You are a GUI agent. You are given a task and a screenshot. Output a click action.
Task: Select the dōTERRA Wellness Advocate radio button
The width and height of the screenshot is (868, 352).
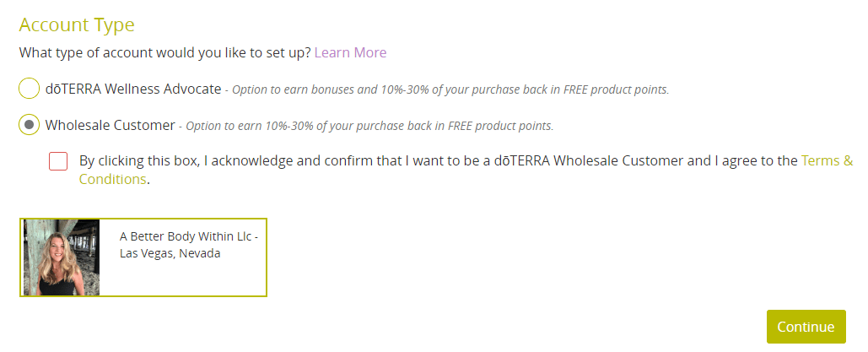[30, 89]
